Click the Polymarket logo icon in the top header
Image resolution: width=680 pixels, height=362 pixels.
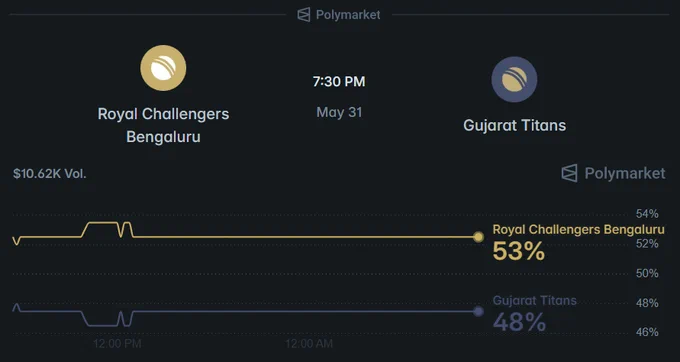tap(304, 15)
